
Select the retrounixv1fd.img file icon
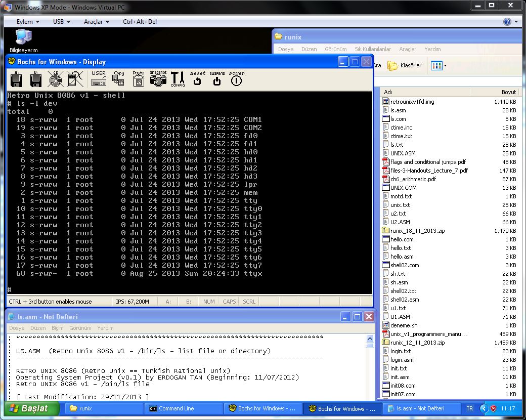coord(386,101)
